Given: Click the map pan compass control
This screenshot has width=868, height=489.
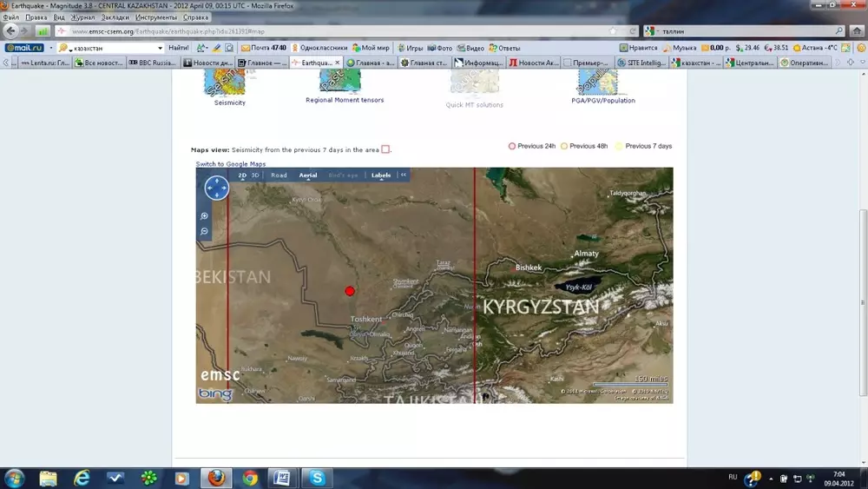Looking at the screenshot, I should (x=216, y=187).
